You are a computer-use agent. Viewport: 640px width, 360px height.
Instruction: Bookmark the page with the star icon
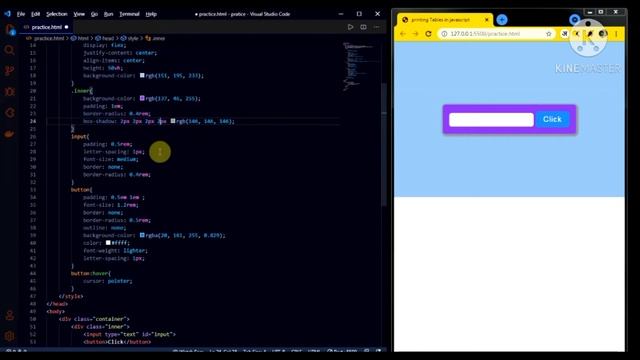549,34
